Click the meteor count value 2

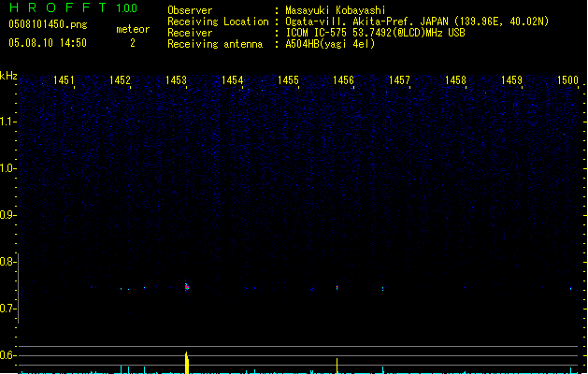click(x=133, y=43)
